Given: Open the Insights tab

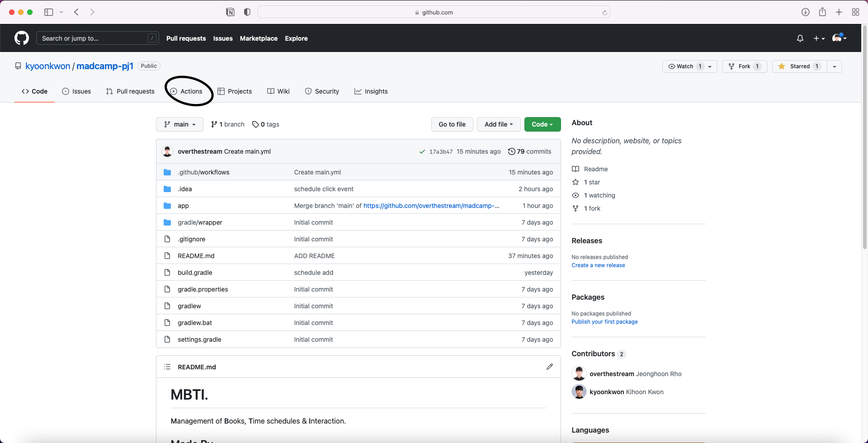Looking at the screenshot, I should click(371, 91).
